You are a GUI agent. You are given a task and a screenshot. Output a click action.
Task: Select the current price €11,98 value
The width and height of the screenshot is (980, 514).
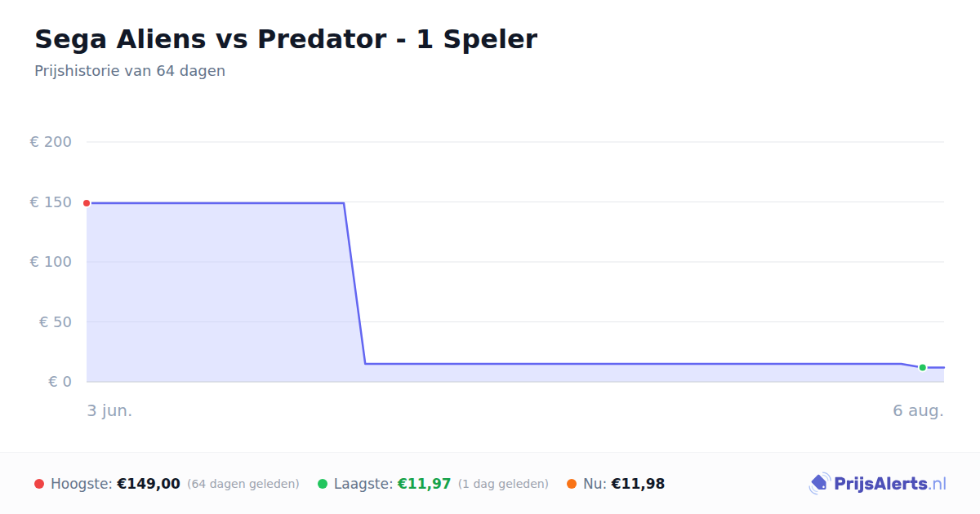coord(638,484)
